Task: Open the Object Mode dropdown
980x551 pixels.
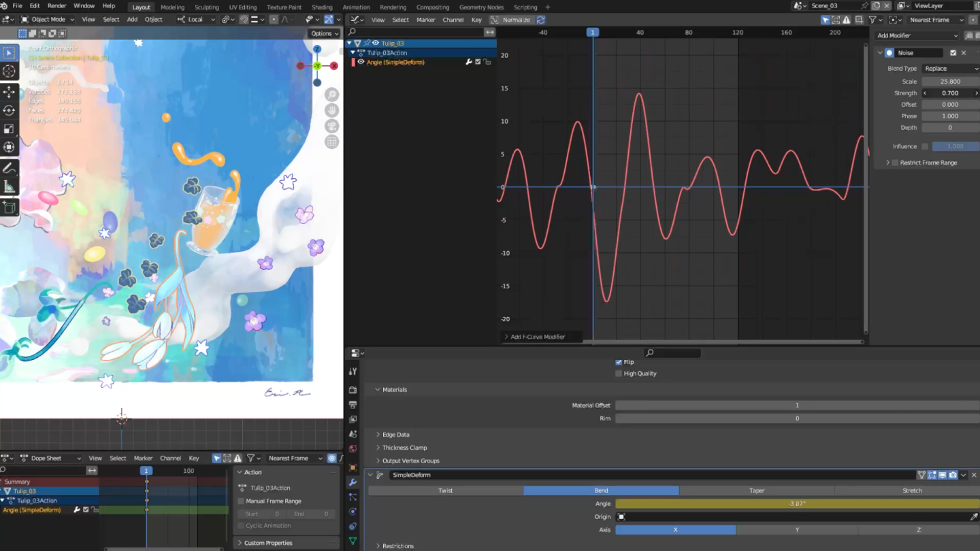Action: [47, 19]
